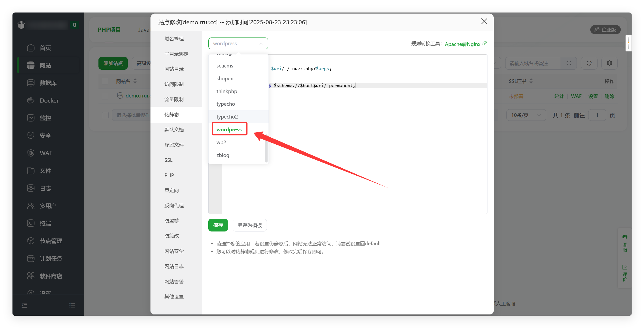Click the Apache转Nginx external link icon

(485, 44)
